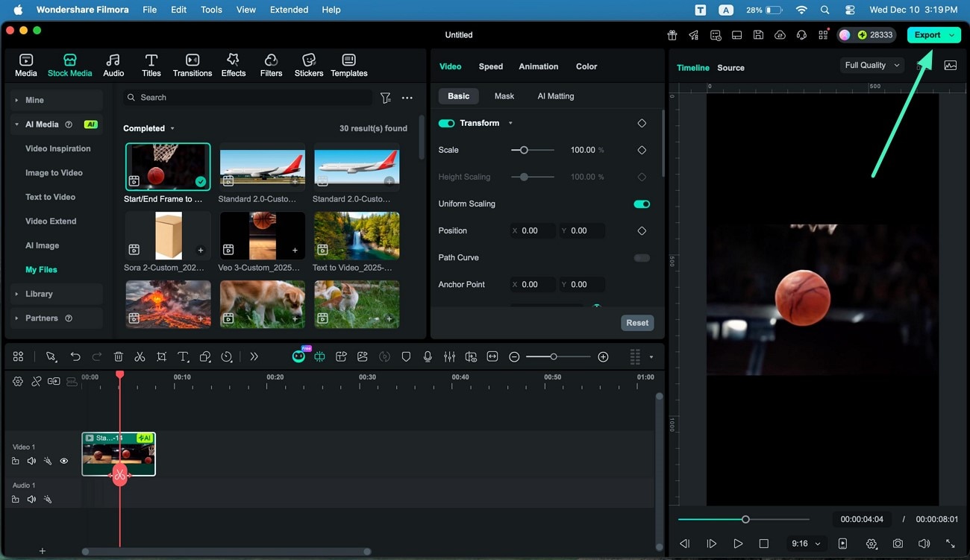Viewport: 970px width, 560px height.
Task: Take a snapshot with the camera icon
Action: coord(898,544)
